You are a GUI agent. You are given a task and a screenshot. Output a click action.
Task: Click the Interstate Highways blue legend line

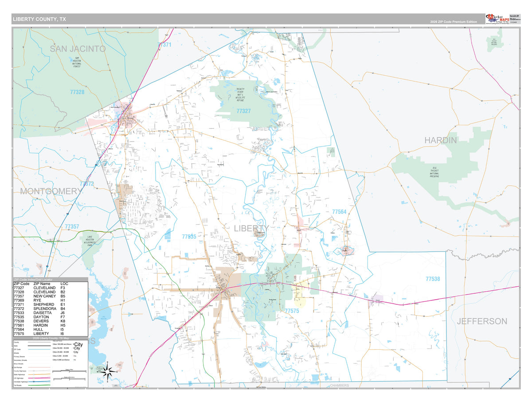pyautogui.click(x=39, y=382)
